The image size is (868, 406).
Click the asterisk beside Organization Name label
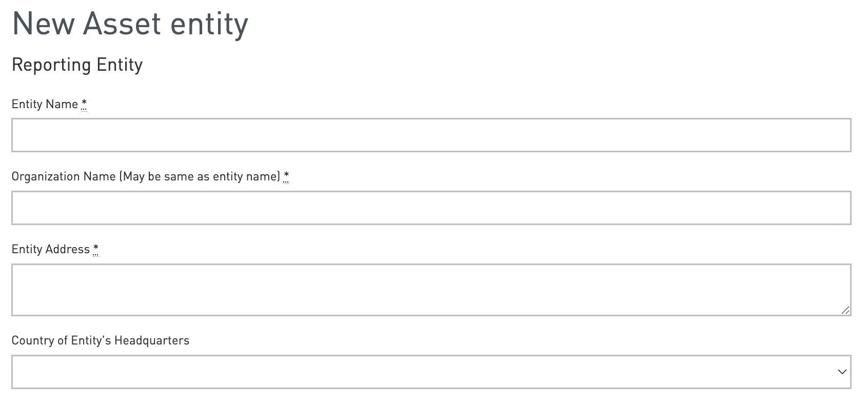tap(286, 176)
